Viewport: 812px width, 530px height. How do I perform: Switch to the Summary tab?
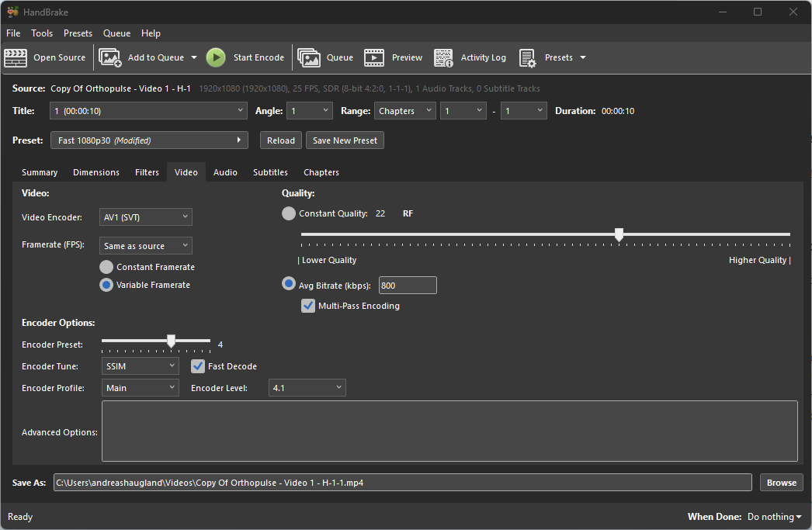[x=40, y=172]
